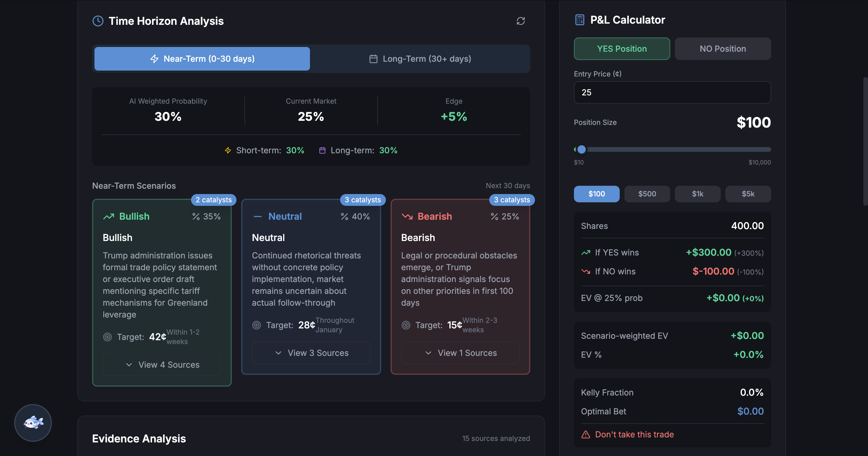Click the Position Size slider handle
The height and width of the screenshot is (456, 868).
coord(582,149)
